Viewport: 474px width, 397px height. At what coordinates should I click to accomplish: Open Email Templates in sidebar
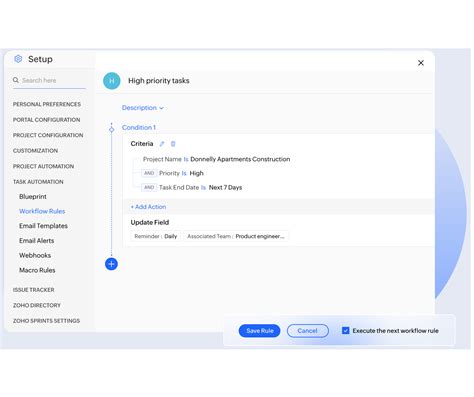click(x=43, y=226)
